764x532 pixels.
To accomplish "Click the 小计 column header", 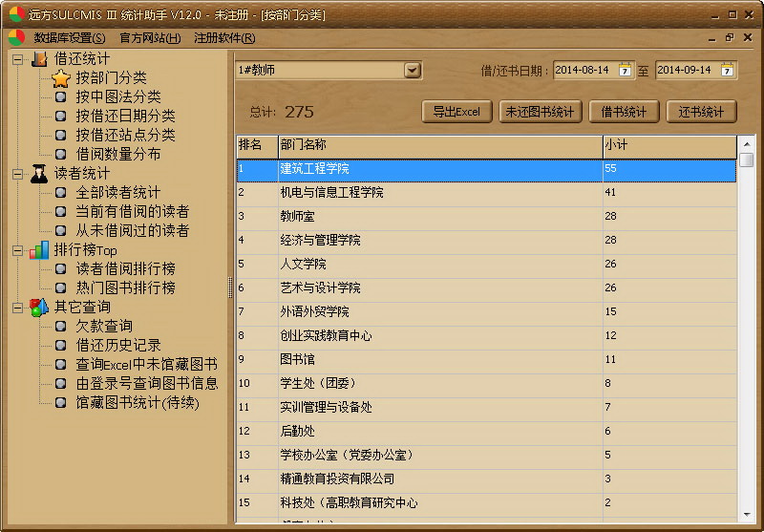I will pyautogui.click(x=670, y=147).
